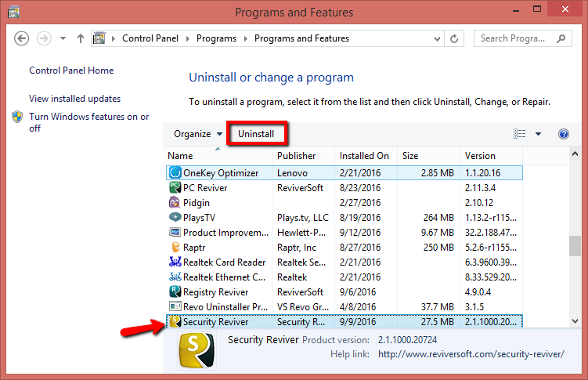Click the PlaysTV program icon

click(x=175, y=217)
